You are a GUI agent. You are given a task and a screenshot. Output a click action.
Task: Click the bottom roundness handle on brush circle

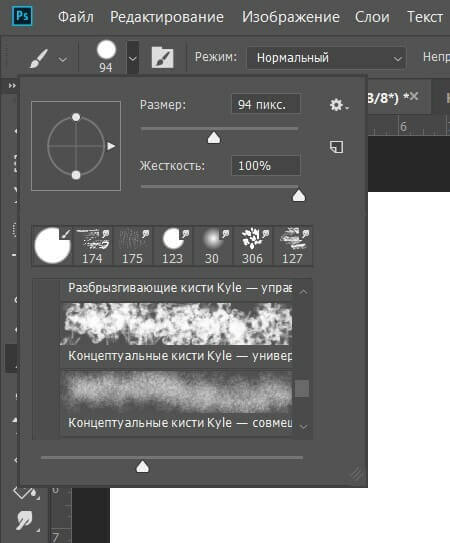click(x=76, y=175)
